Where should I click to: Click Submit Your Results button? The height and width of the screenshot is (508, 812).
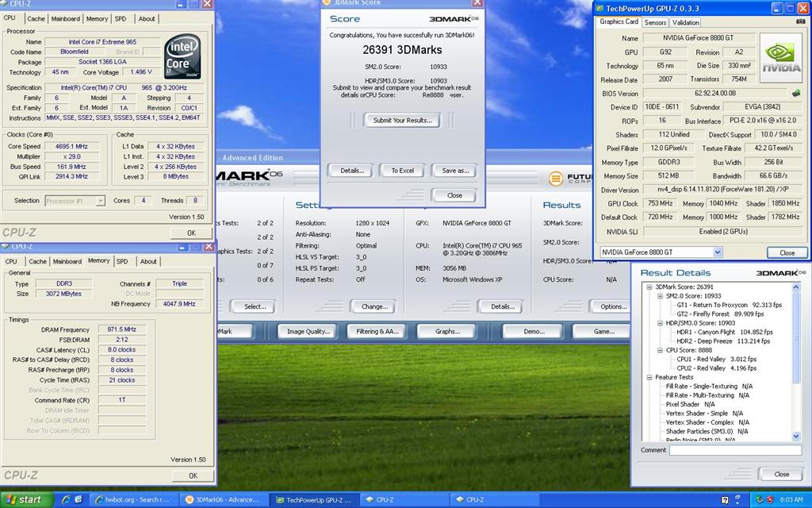click(402, 121)
